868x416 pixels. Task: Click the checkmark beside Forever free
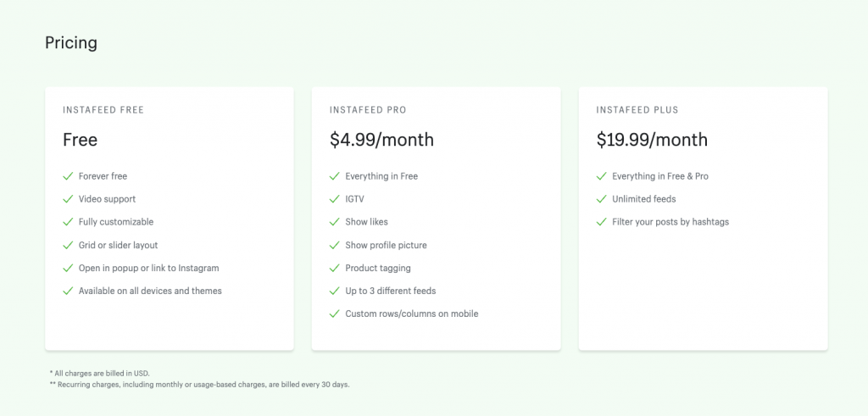[x=68, y=176]
